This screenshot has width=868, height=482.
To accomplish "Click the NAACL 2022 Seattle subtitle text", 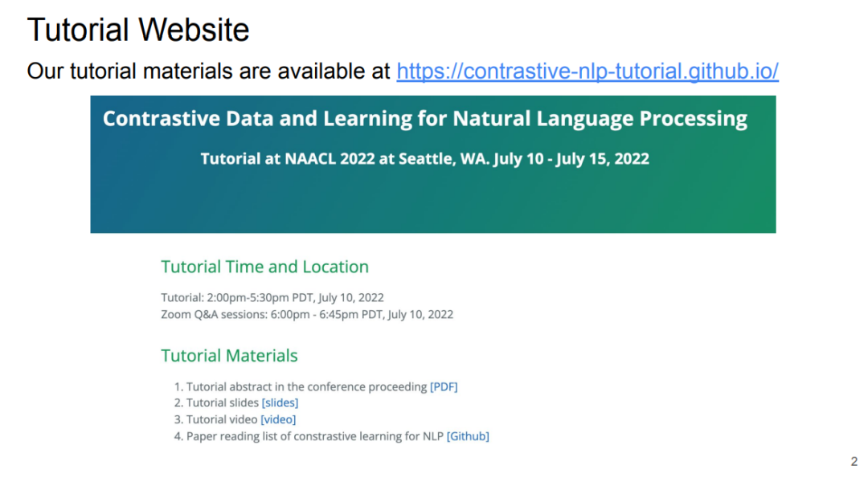I will point(424,159).
